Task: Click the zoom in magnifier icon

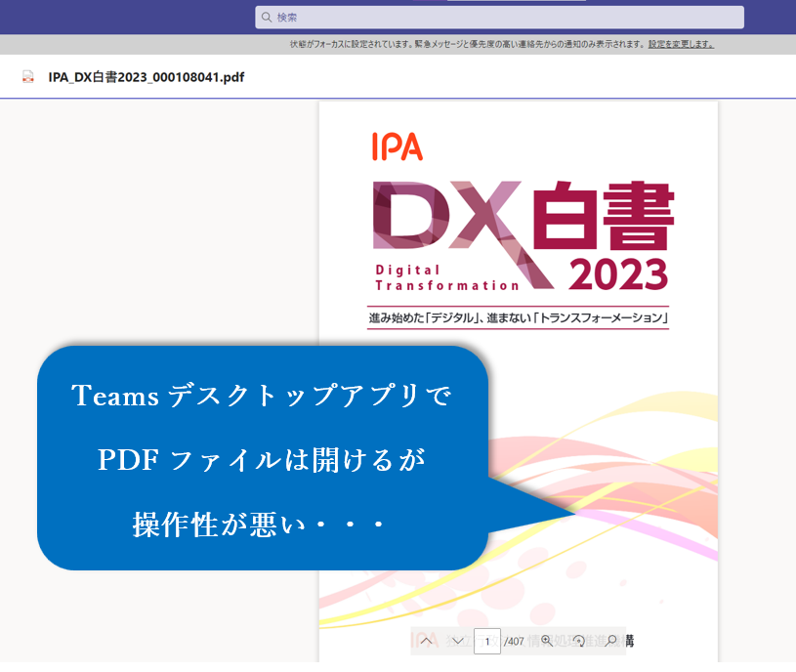Action: click(547, 641)
